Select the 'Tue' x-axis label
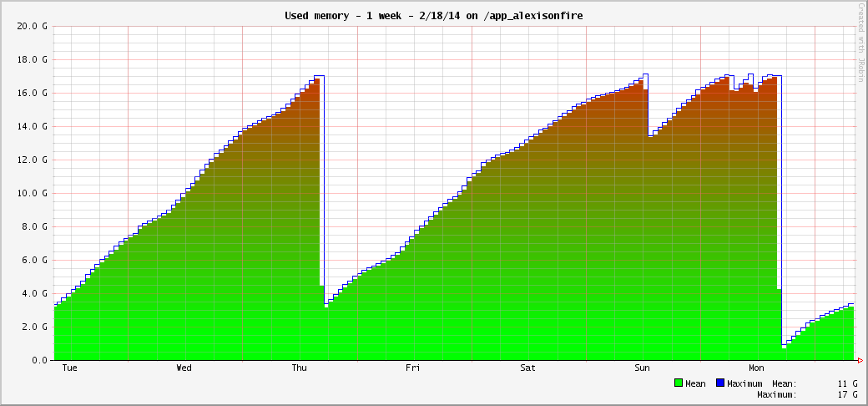 coord(70,368)
